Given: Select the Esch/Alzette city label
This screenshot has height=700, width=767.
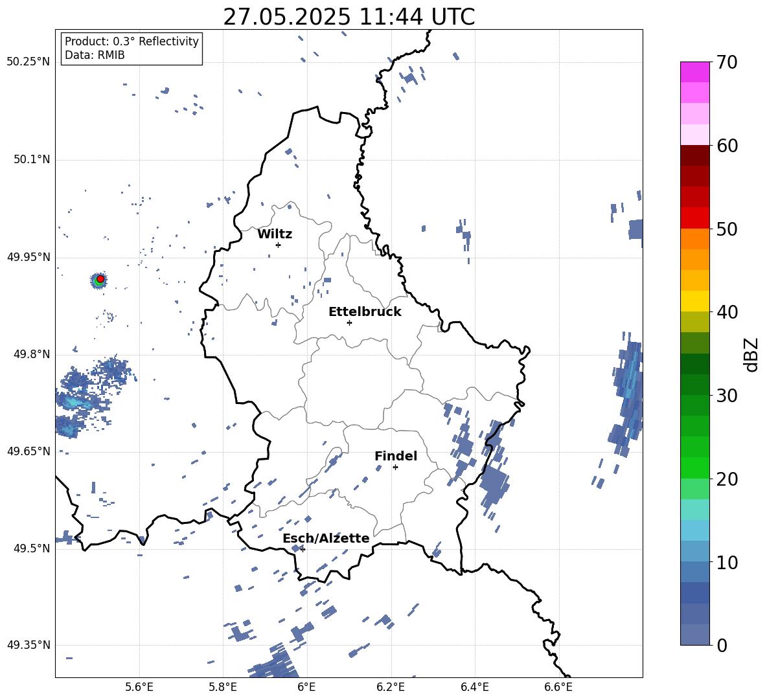Looking at the screenshot, I should pyautogui.click(x=326, y=538).
